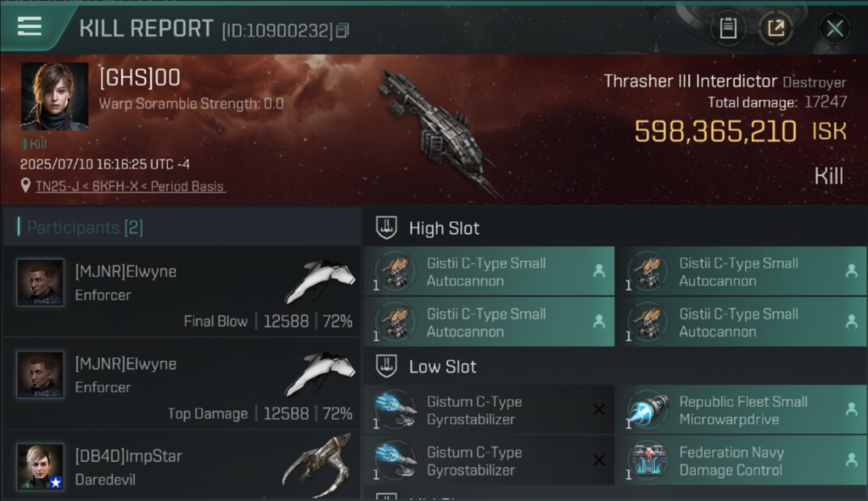Copy the kill report ID icon
Screen dimensions: 868x501
click(x=343, y=31)
